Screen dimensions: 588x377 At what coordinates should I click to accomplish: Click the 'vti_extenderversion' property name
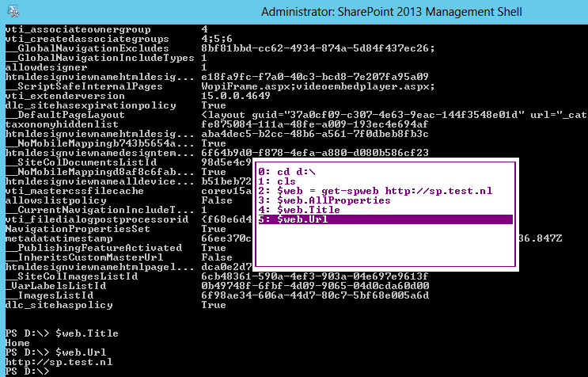coord(65,96)
